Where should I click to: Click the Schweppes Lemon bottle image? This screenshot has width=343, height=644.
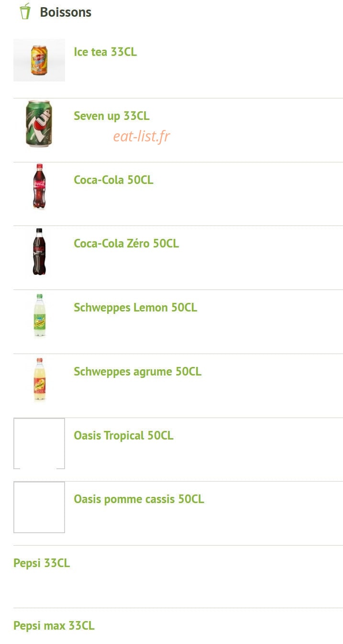pos(40,315)
